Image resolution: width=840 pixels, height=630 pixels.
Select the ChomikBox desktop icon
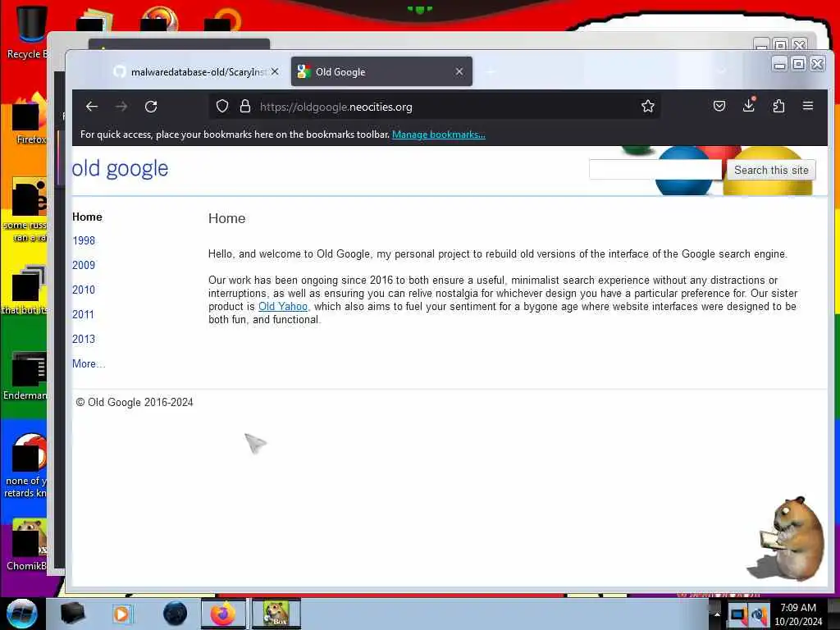click(x=27, y=545)
